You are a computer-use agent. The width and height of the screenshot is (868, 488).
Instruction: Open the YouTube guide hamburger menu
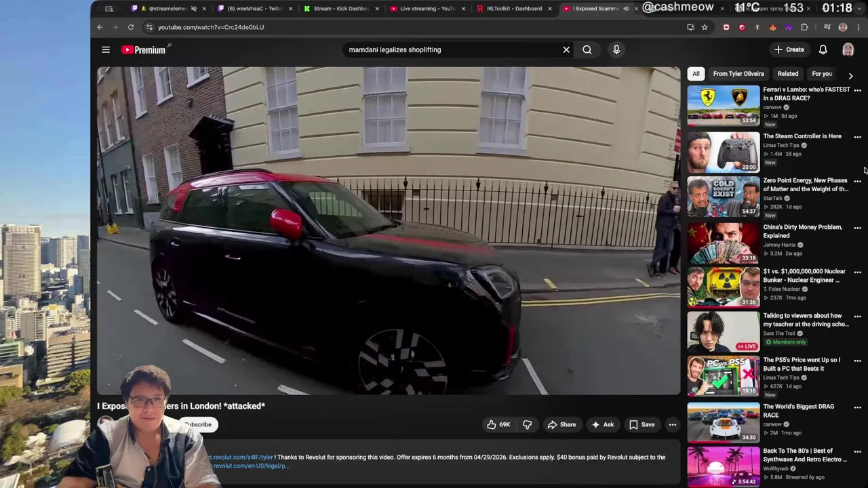[106, 49]
